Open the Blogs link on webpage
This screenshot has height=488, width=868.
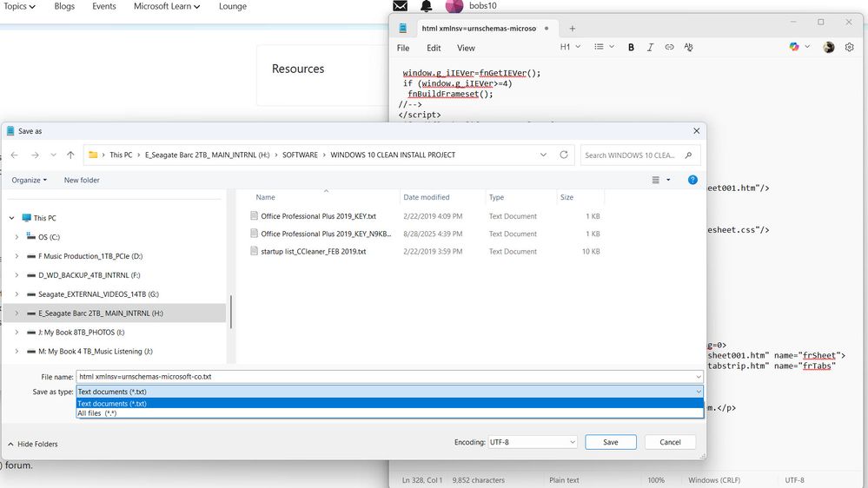(64, 6)
